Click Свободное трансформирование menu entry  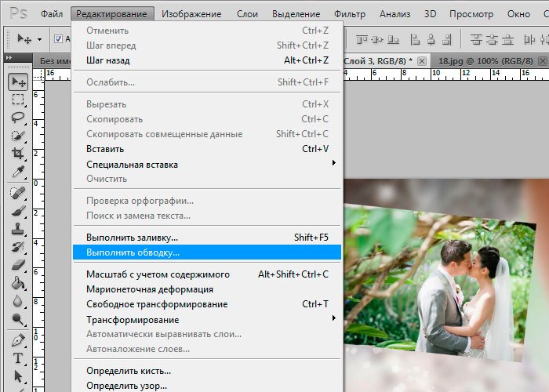157,304
